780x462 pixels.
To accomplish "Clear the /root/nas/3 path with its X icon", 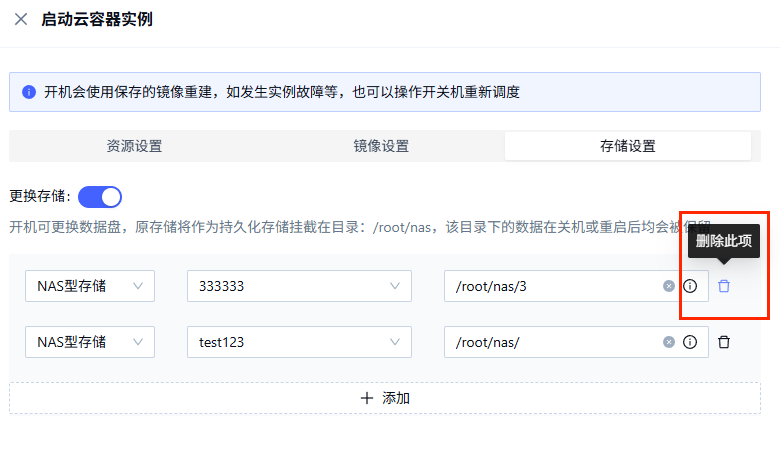I will click(x=669, y=286).
